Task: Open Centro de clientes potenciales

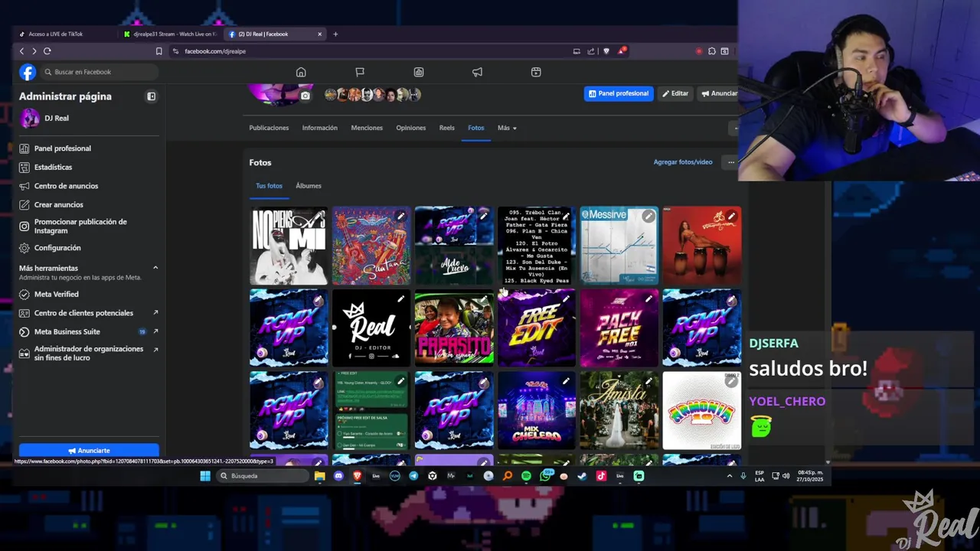Action: click(89, 313)
